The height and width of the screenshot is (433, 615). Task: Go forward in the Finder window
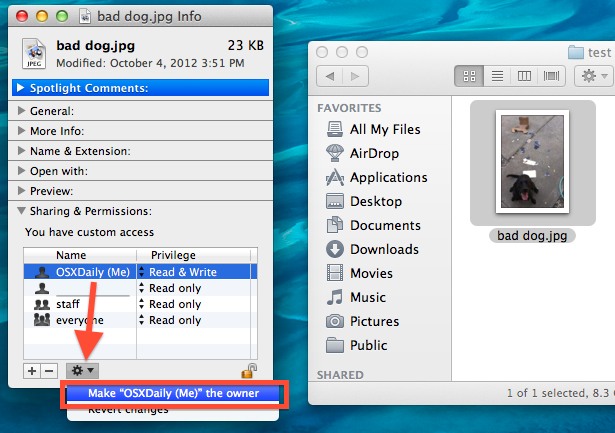tap(355, 76)
